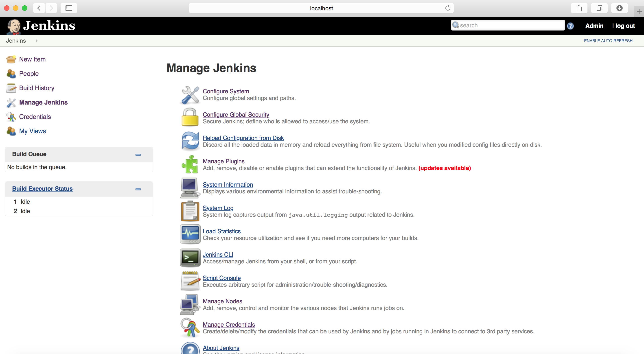Open the Manage Nodes link
The height and width of the screenshot is (354, 644).
point(223,301)
